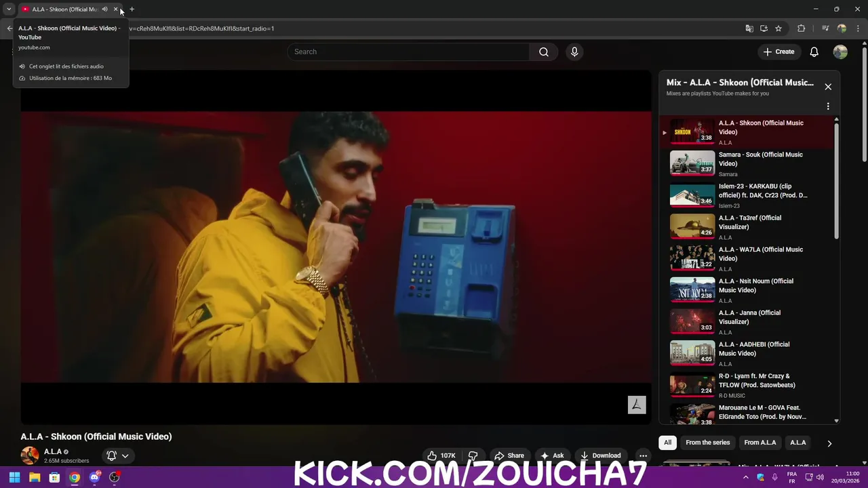868x488 pixels.
Task: Open the tab search dropdown arrow
Action: coord(9,9)
